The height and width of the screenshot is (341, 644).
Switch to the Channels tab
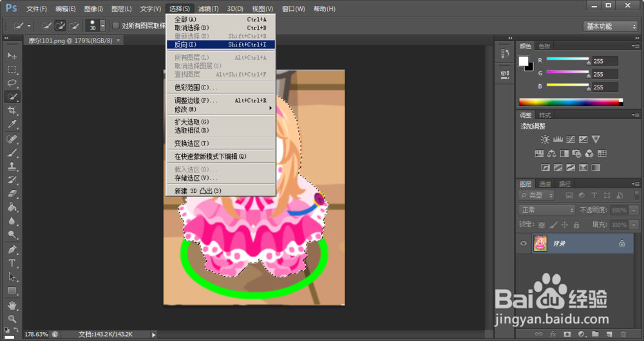point(545,184)
